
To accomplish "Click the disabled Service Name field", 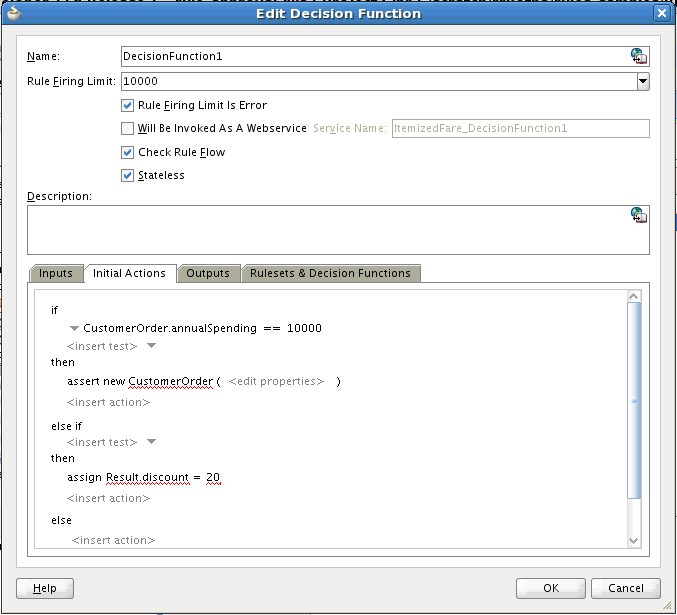I will pyautogui.click(x=521, y=128).
